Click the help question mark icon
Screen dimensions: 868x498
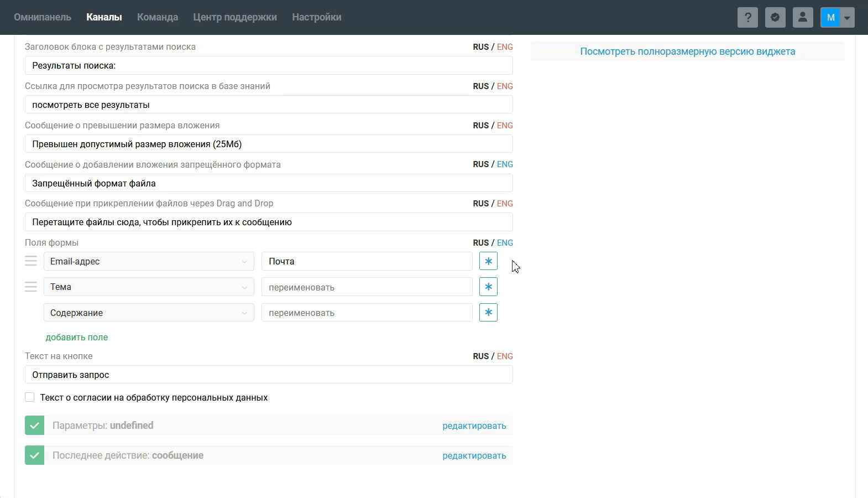[747, 17]
